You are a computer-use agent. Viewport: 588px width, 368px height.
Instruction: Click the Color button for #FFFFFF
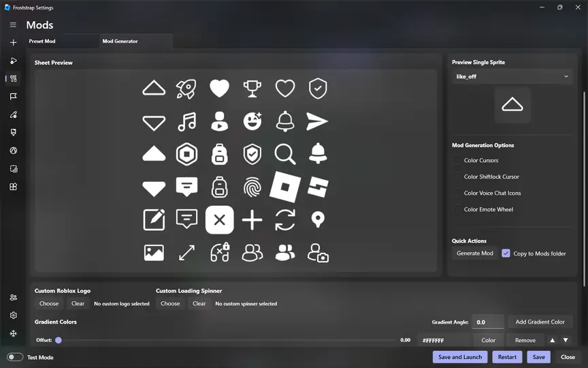(x=488, y=340)
